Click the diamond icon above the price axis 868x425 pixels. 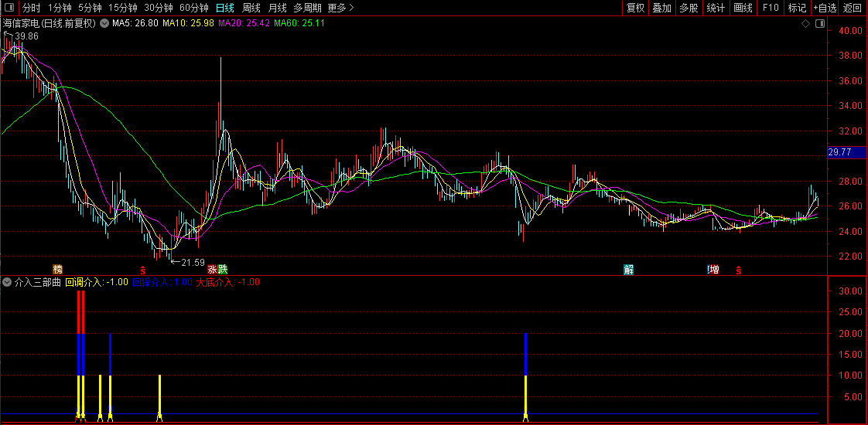pyautogui.click(x=805, y=24)
